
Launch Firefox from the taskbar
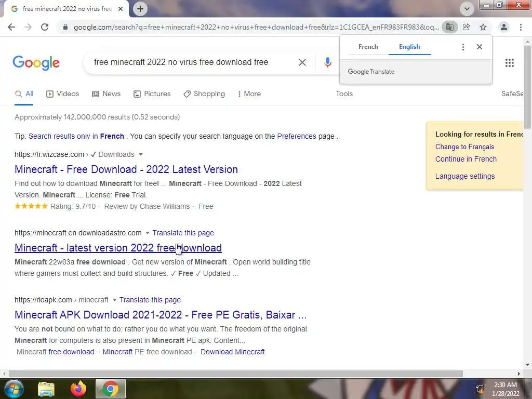tap(78, 389)
